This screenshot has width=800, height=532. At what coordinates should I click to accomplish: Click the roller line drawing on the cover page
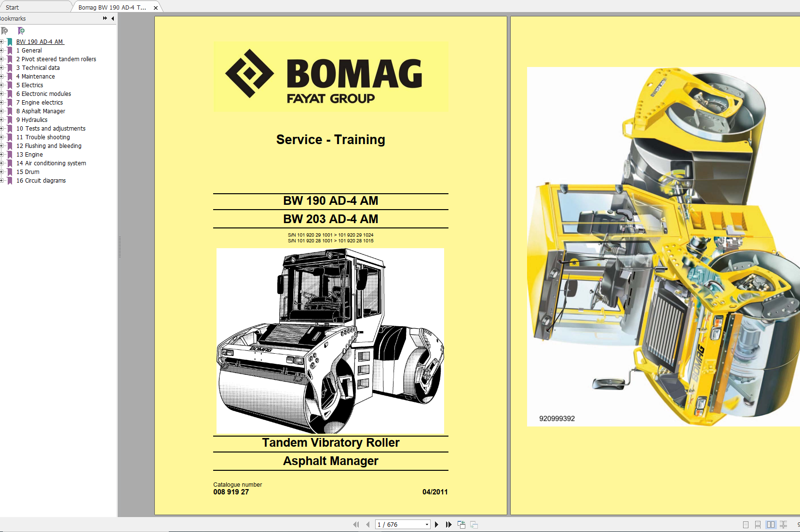tap(330, 341)
